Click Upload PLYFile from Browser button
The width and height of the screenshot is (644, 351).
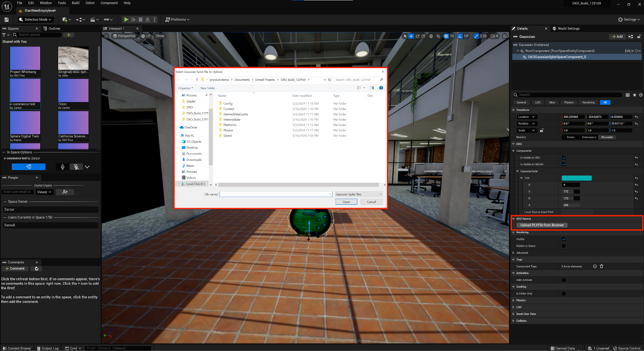542,225
